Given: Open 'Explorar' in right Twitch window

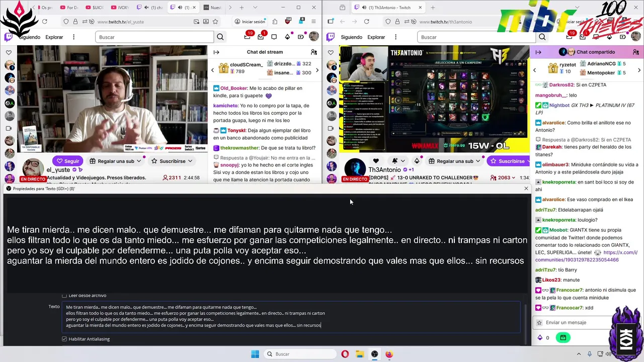Looking at the screenshot, I should pyautogui.click(x=376, y=37).
